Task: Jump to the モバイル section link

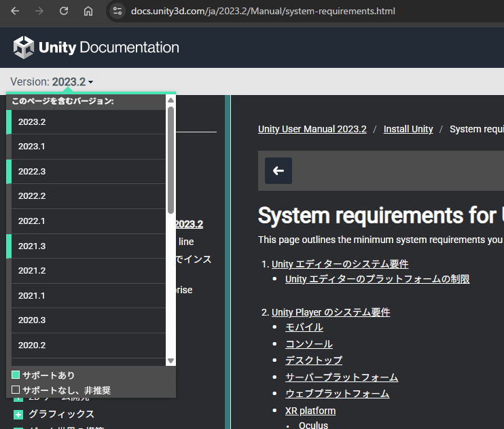Action: [304, 327]
